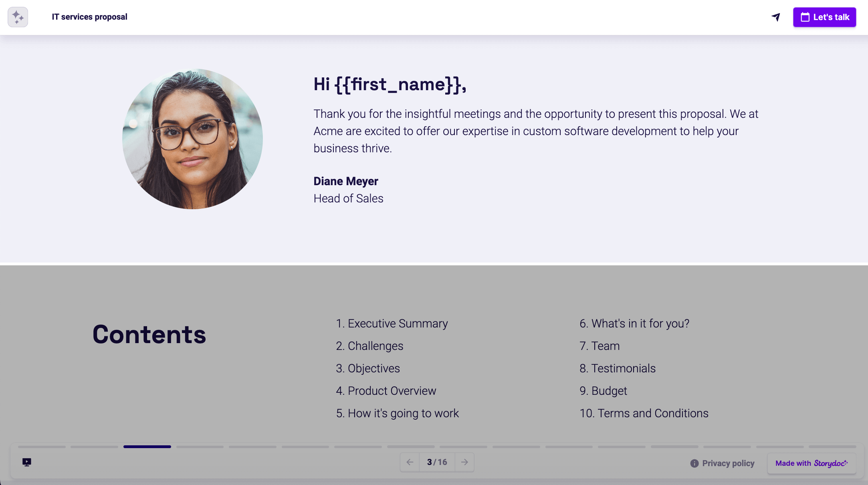Open the Product Overview section
This screenshot has height=485, width=868.
[x=386, y=391]
